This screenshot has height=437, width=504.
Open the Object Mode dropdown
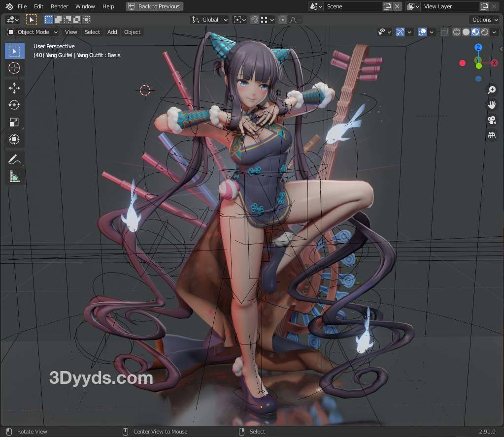point(33,32)
